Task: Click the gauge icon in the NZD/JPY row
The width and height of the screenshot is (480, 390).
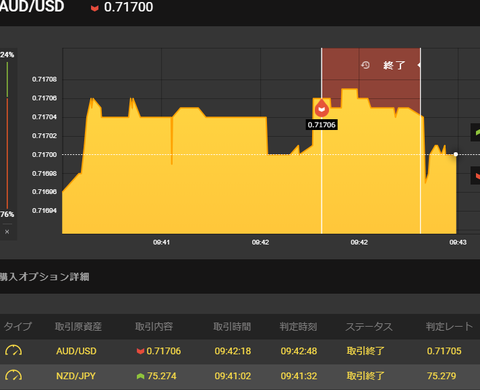Action: 13,375
